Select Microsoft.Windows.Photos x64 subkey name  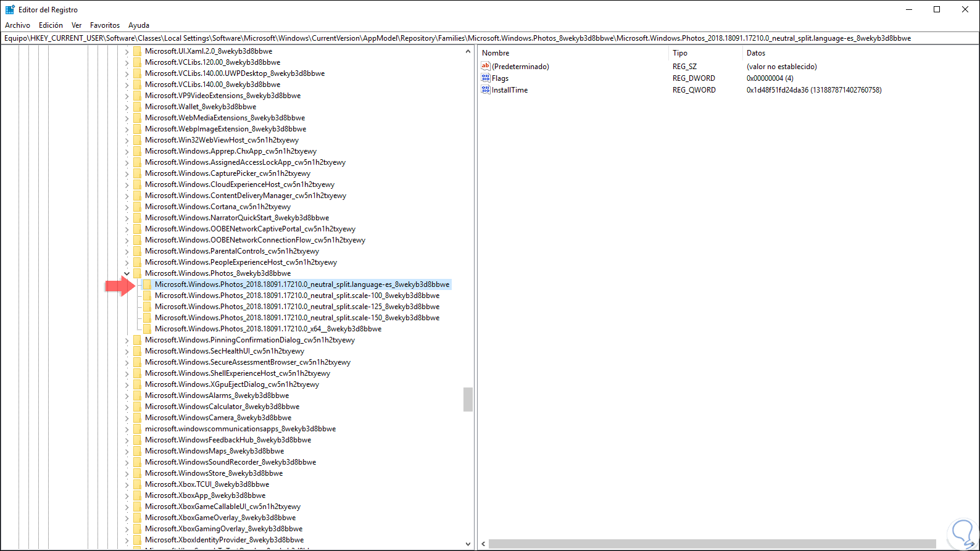pos(268,329)
